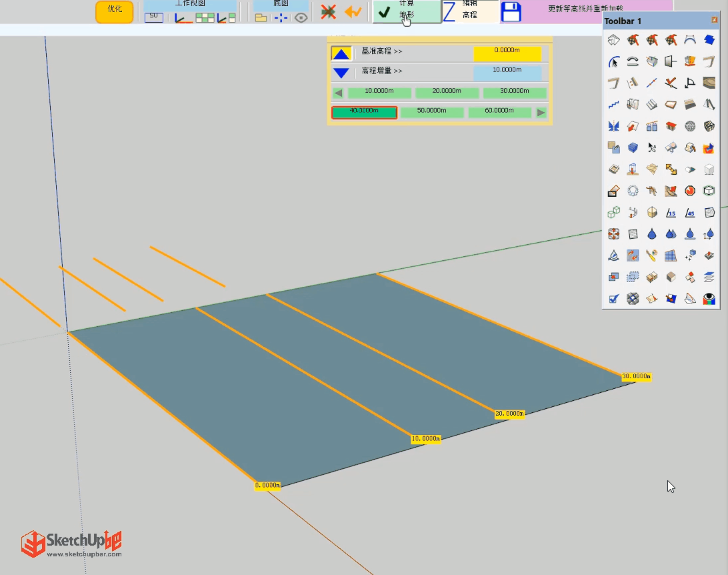This screenshot has width=728, height=575.
Task: Click the blue floppy disk save icon
Action: (511, 13)
